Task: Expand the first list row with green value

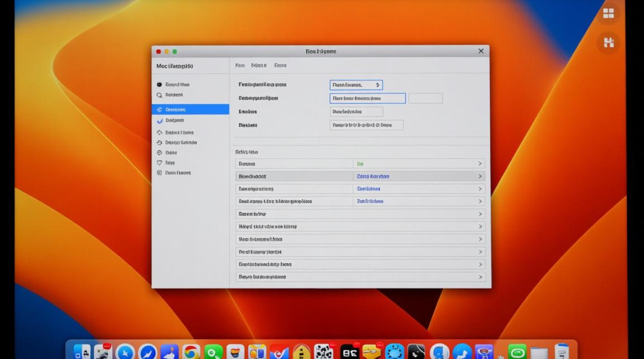Action: [x=480, y=164]
